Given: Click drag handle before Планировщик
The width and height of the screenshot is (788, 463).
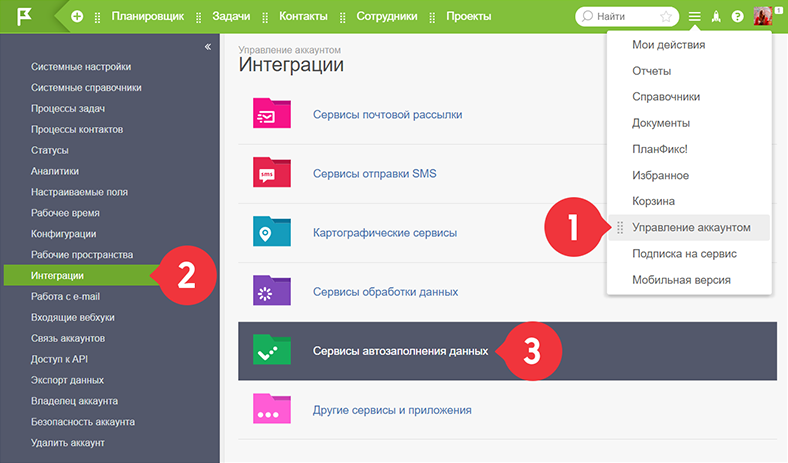Looking at the screenshot, I should point(97,18).
